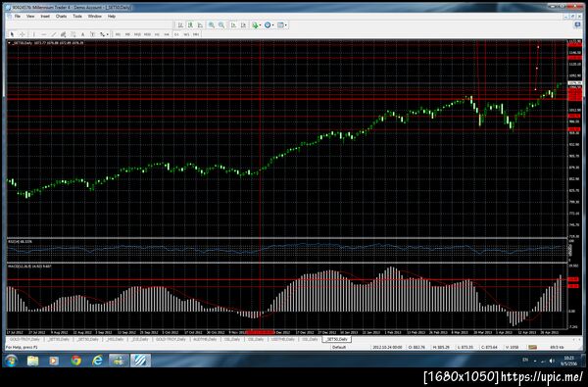Switch timeframe to M5
The image size is (588, 387).
click(x=127, y=34)
